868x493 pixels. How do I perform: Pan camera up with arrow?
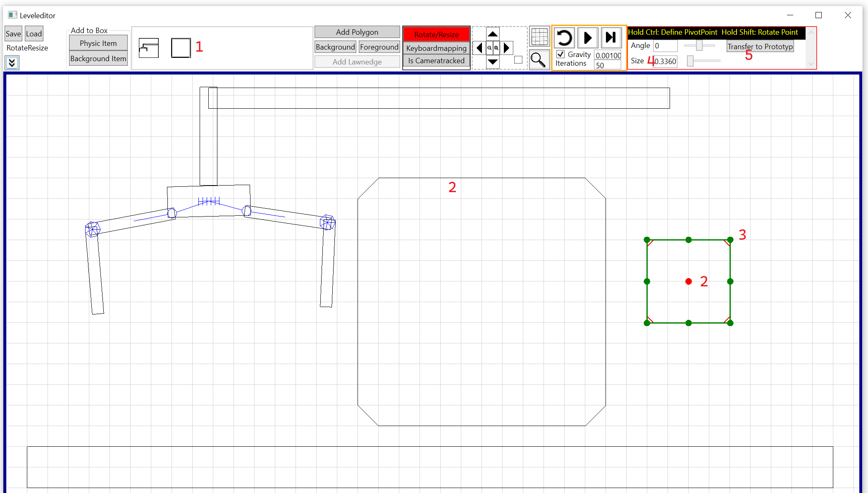[493, 34]
